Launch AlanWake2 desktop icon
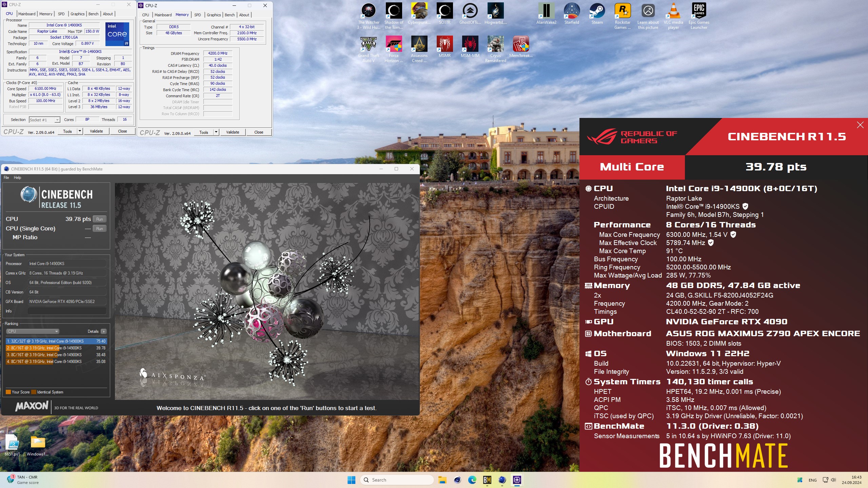Image resolution: width=868 pixels, height=488 pixels. [x=546, y=14]
